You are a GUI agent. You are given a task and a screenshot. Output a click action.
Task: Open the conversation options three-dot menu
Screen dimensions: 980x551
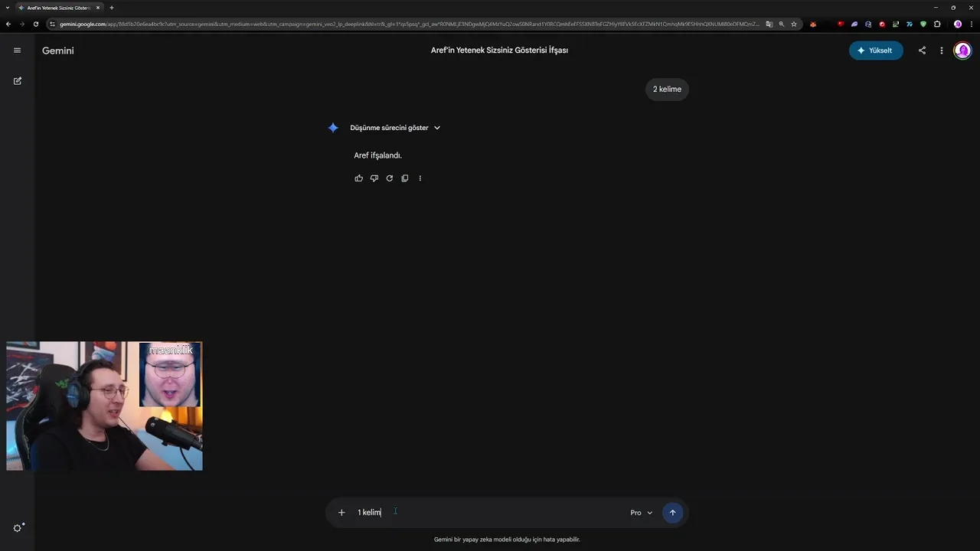coord(942,51)
